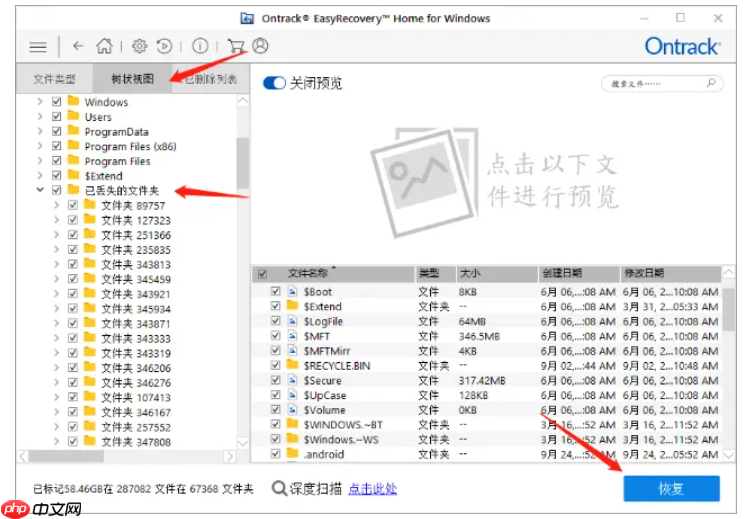Screen dimensions: 746x519
Task: Expand the 文件夹 347808 node
Action: point(57,441)
